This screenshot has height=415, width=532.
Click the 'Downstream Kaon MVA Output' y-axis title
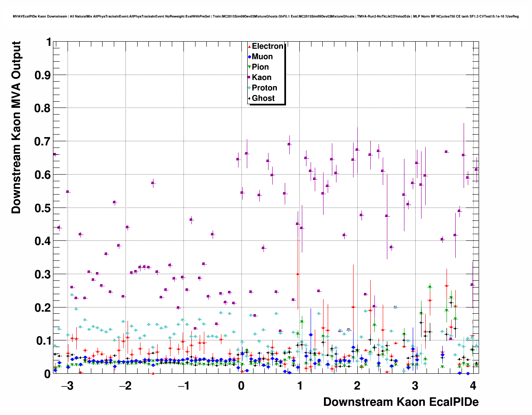[16, 127]
